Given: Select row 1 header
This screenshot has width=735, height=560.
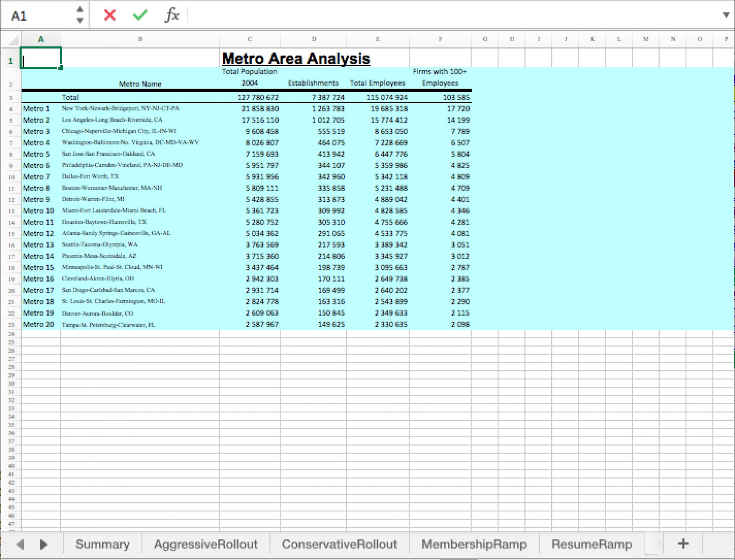Looking at the screenshot, I should pos(11,60).
